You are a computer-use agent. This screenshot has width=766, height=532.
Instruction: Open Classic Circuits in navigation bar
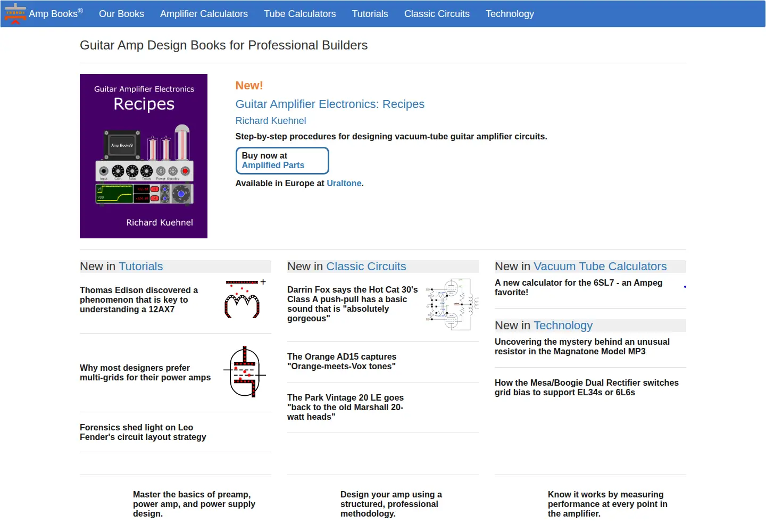pyautogui.click(x=437, y=14)
